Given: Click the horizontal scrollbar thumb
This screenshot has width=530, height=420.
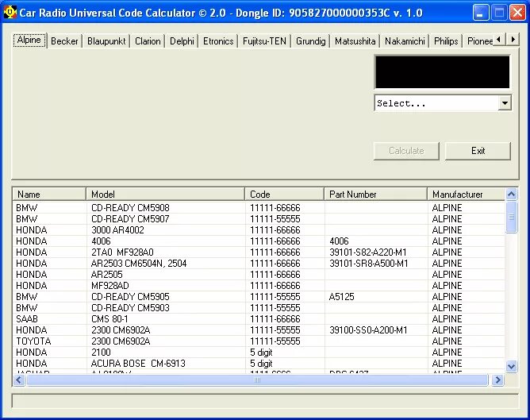Looking at the screenshot, I should 257,380.
